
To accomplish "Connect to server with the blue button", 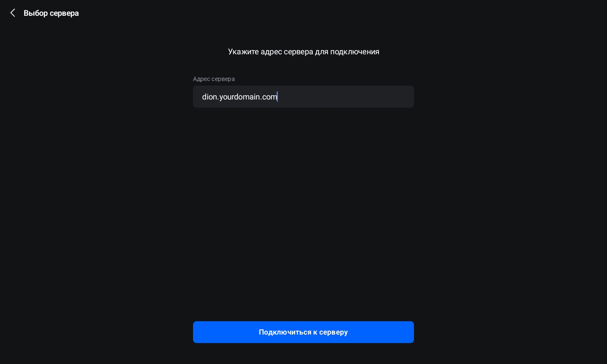I will [303, 332].
